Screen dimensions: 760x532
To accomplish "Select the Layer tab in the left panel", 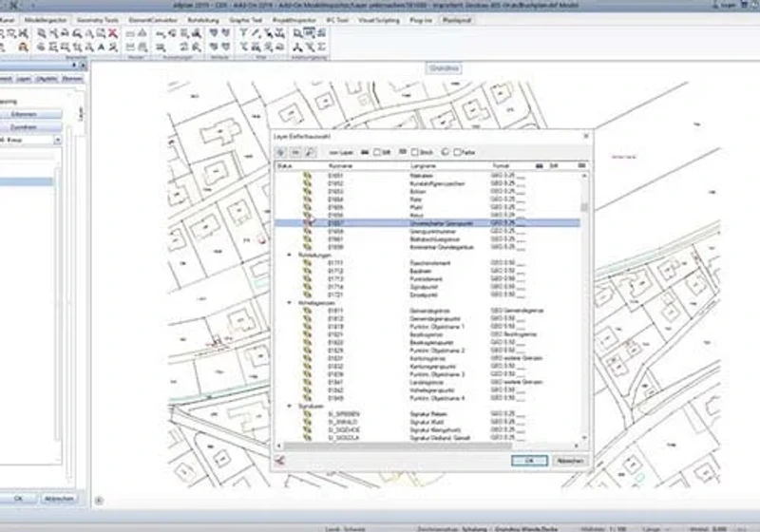I will coord(23,79).
